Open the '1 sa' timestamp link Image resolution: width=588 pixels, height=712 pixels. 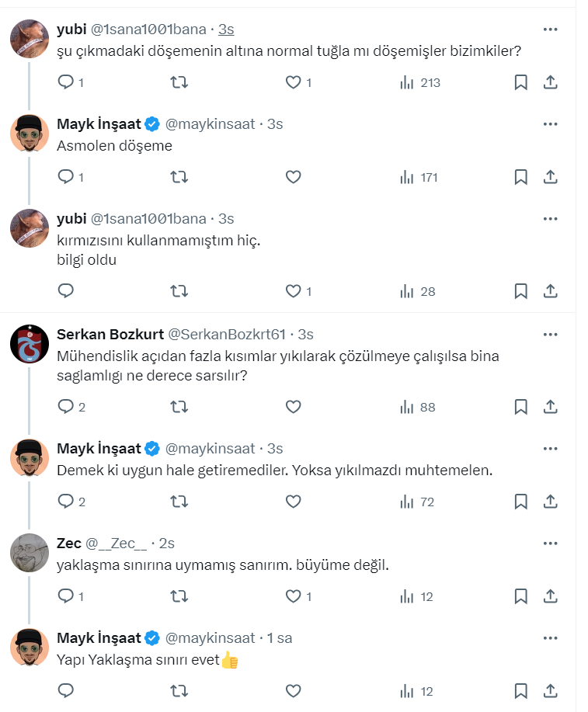coord(280,638)
